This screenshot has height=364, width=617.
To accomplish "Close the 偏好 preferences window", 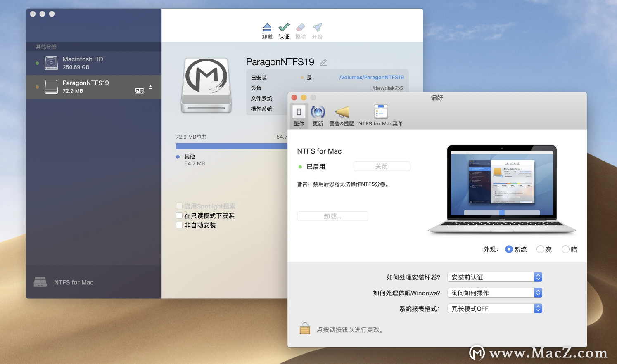I will (x=294, y=97).
